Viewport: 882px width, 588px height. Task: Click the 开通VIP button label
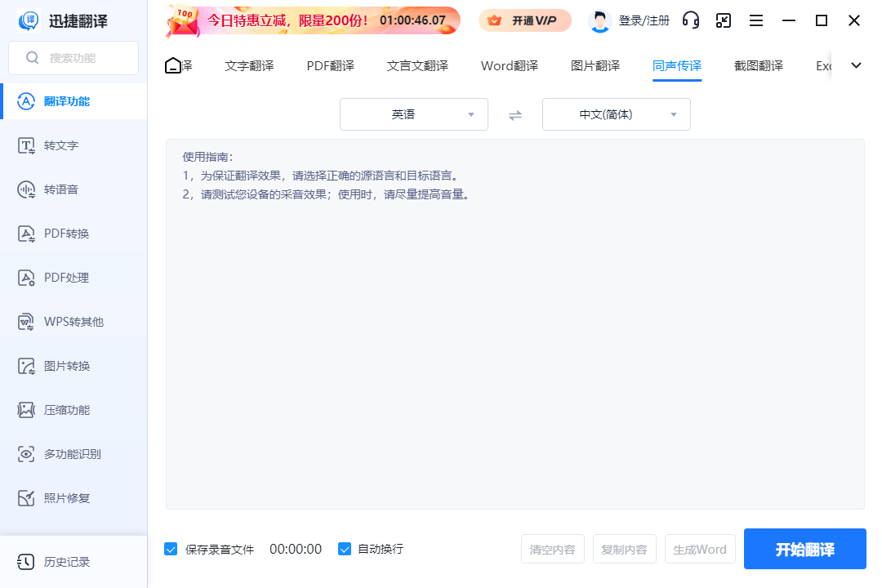(x=534, y=20)
